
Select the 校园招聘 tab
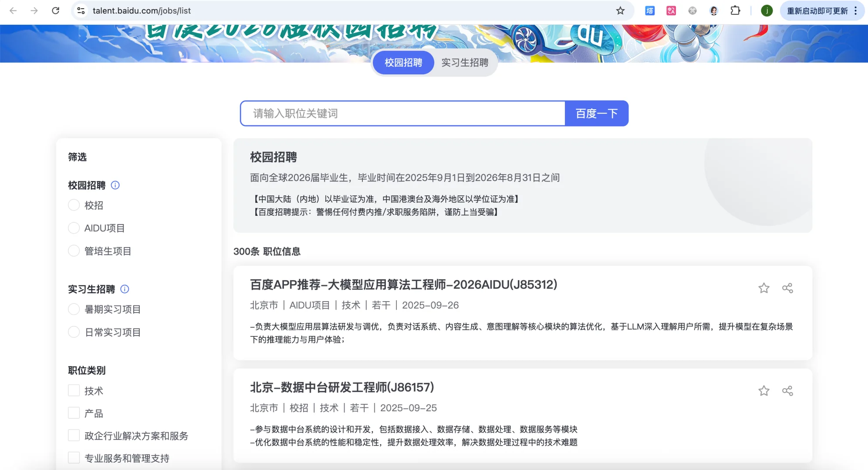[403, 63]
